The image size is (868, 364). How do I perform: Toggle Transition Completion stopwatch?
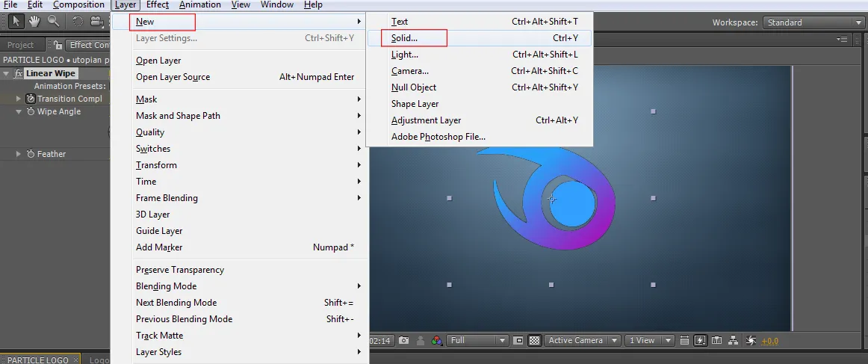(x=31, y=99)
